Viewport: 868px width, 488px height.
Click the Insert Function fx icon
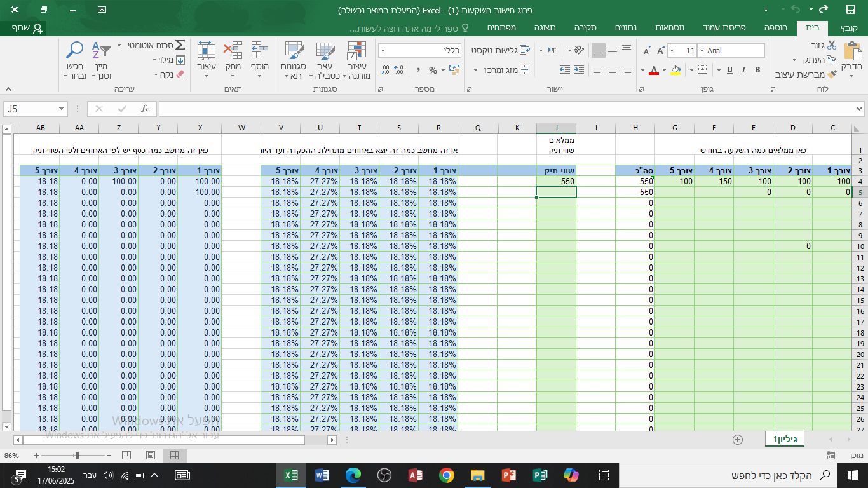pos(145,109)
